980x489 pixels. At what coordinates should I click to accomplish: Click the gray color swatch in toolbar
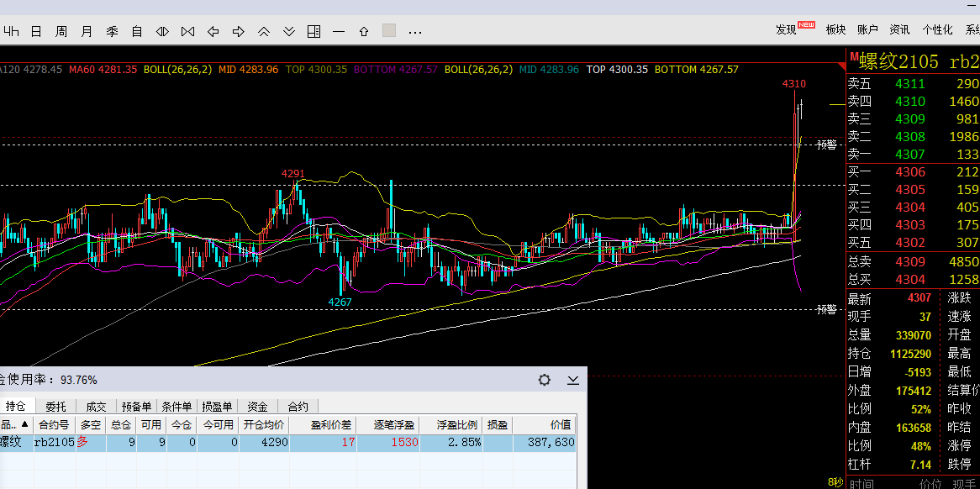point(389,31)
